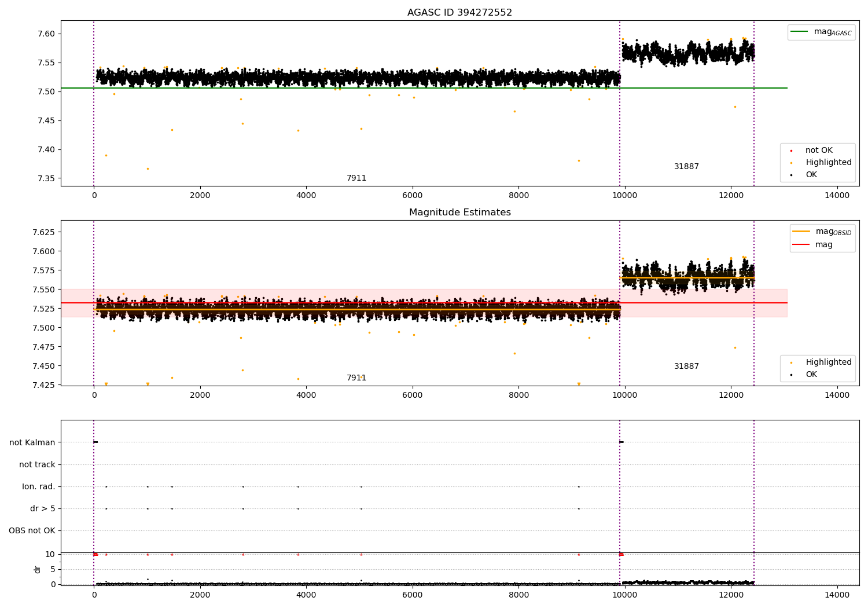Click the 7.50 y-axis tick label

tap(47, 91)
